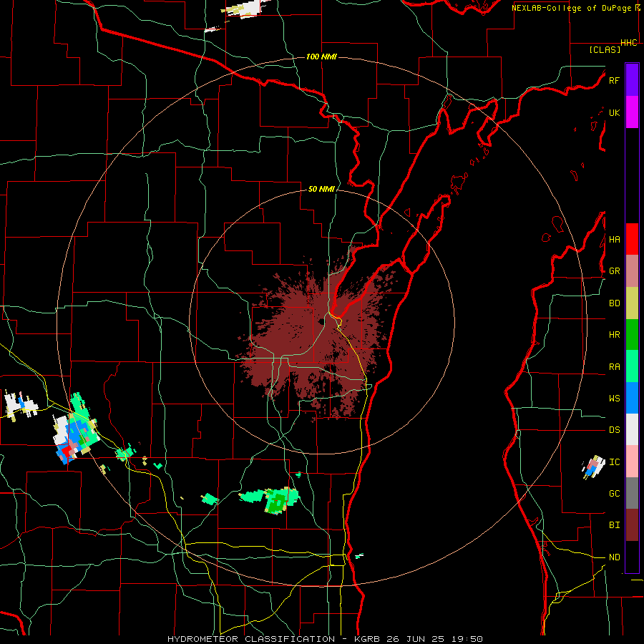Click the RA legend label
644x644 pixels.
(614, 367)
